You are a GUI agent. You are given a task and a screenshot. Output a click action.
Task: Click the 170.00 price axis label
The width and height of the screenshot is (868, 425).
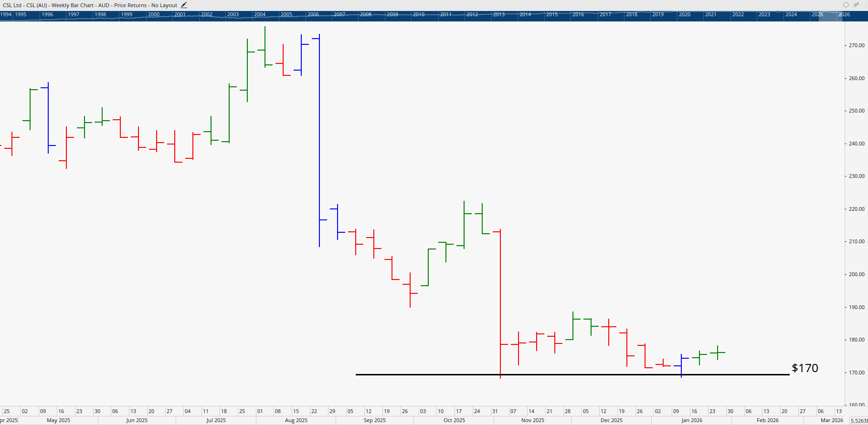[857, 373]
